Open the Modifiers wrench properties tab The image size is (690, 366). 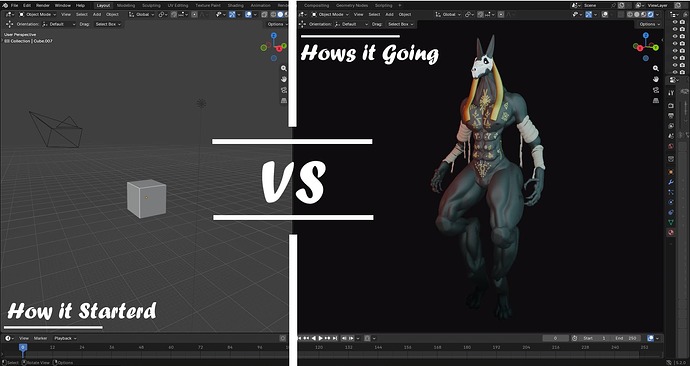671,182
